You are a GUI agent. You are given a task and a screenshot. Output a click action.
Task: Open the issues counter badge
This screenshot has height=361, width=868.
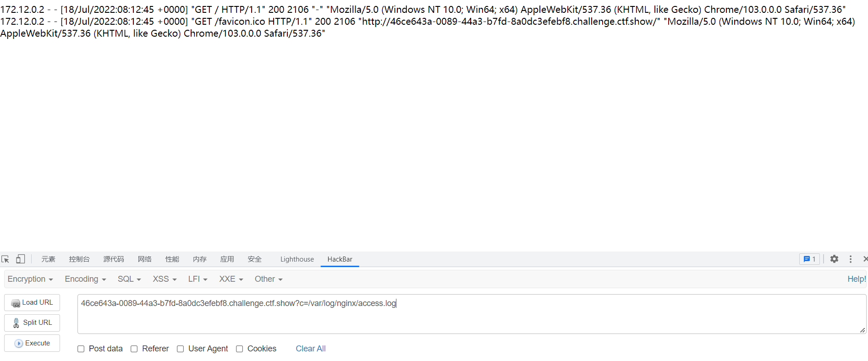pyautogui.click(x=810, y=259)
